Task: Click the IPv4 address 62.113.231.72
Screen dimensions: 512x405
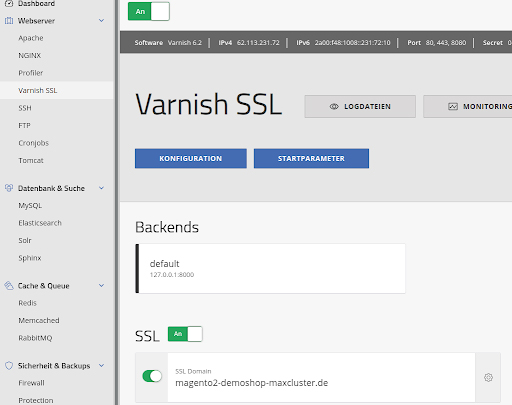Action: [x=258, y=43]
